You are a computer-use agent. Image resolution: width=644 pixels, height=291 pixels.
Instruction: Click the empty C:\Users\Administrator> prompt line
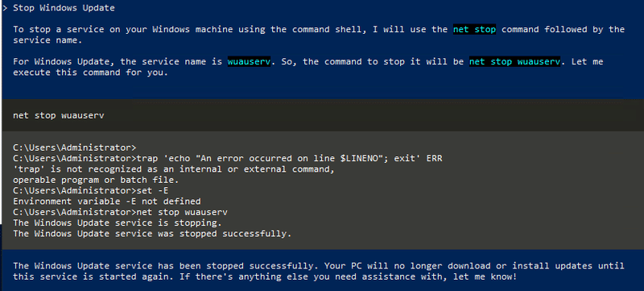pyautogui.click(x=74, y=148)
